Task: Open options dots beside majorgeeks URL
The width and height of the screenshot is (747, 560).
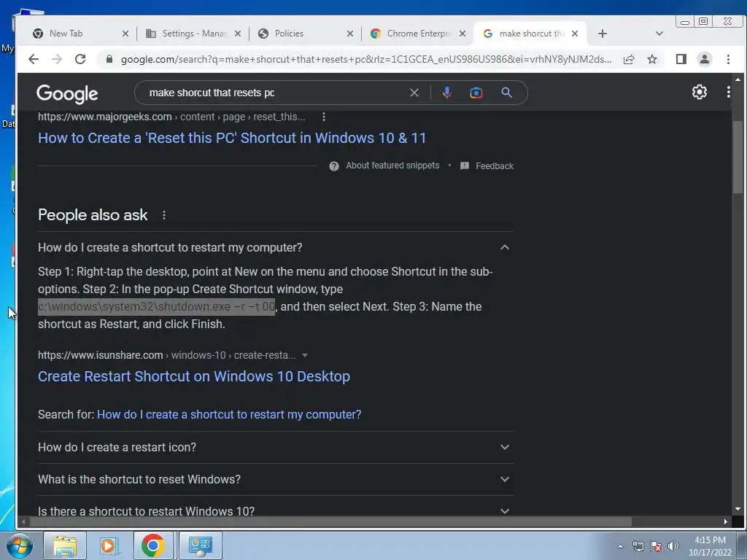Action: (324, 117)
